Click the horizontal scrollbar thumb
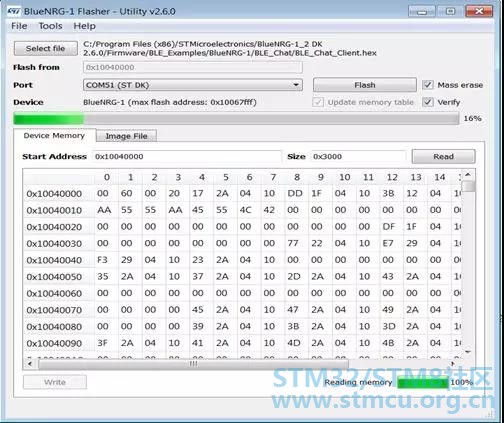 pos(193,364)
